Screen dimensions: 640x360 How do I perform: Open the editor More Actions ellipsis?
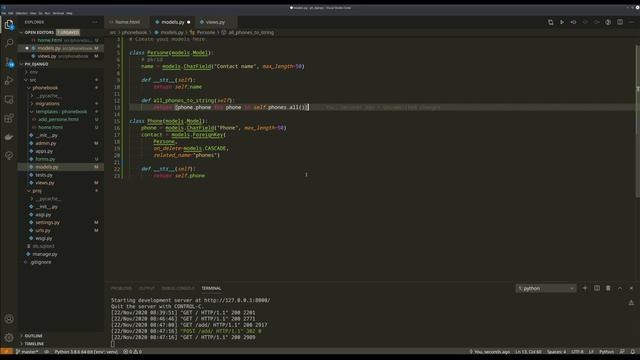pos(631,22)
